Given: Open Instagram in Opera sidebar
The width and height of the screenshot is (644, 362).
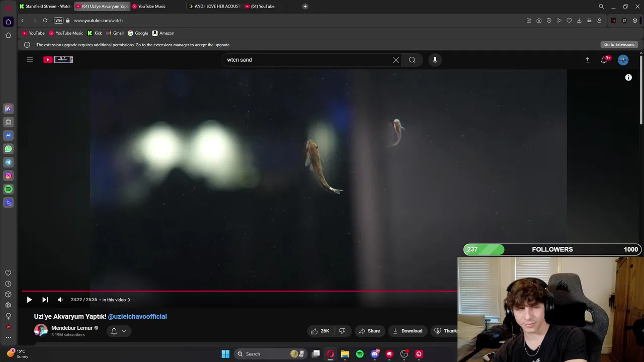Looking at the screenshot, I should point(8,176).
